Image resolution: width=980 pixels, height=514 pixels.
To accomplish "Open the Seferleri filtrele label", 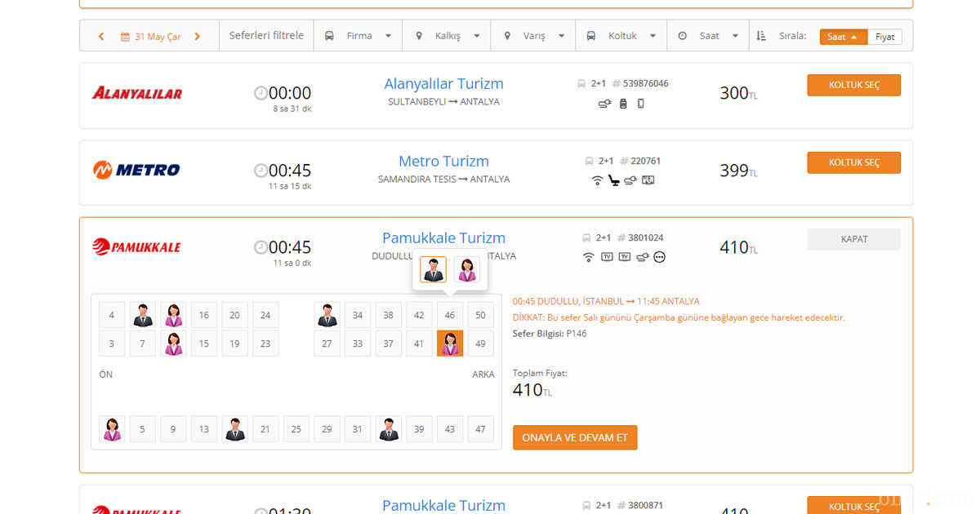I will click(x=266, y=36).
